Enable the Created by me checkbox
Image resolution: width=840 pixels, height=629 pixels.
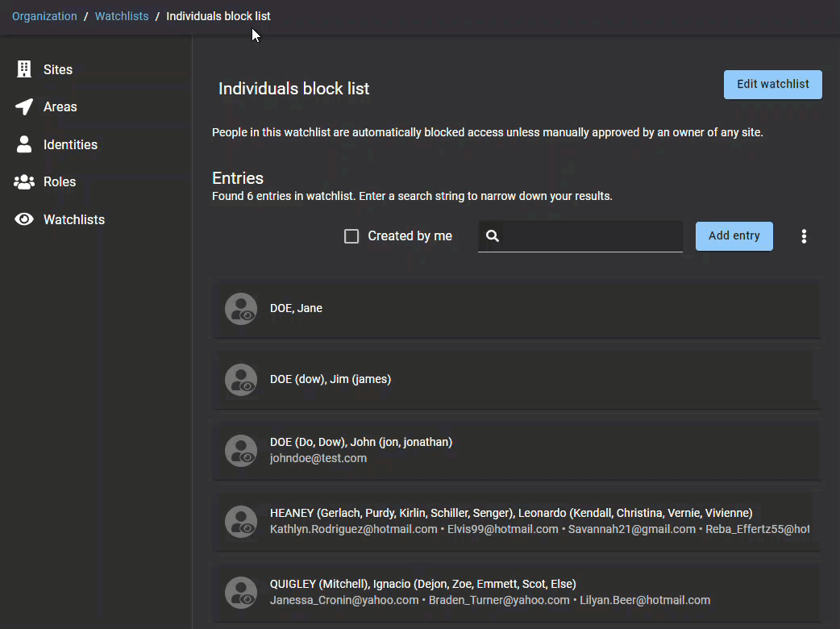coord(351,236)
